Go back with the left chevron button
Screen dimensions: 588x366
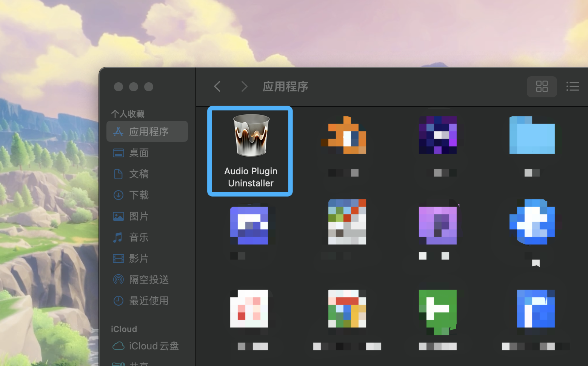pyautogui.click(x=217, y=86)
